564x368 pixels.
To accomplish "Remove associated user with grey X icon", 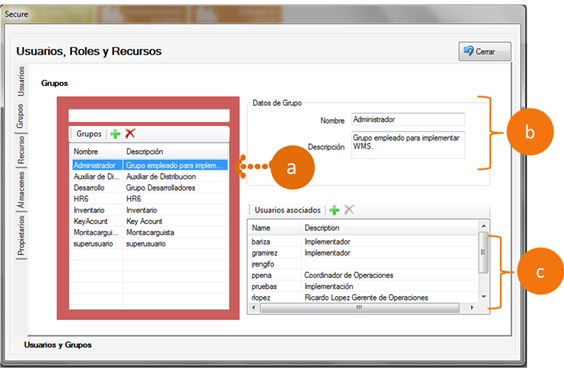I will [349, 210].
